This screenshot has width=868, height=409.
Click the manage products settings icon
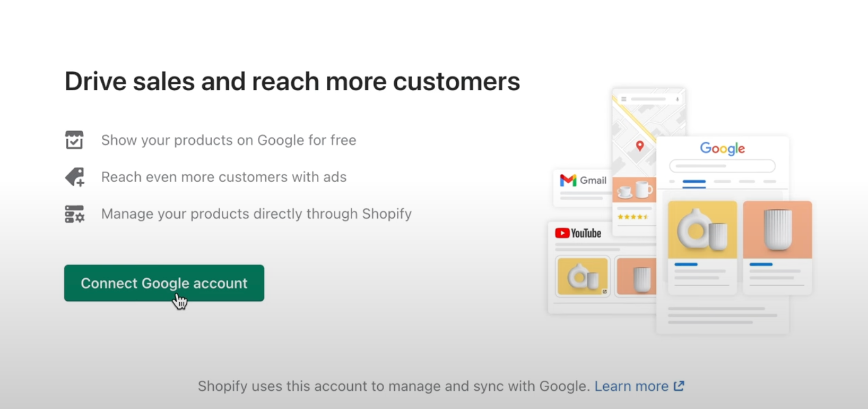75,214
